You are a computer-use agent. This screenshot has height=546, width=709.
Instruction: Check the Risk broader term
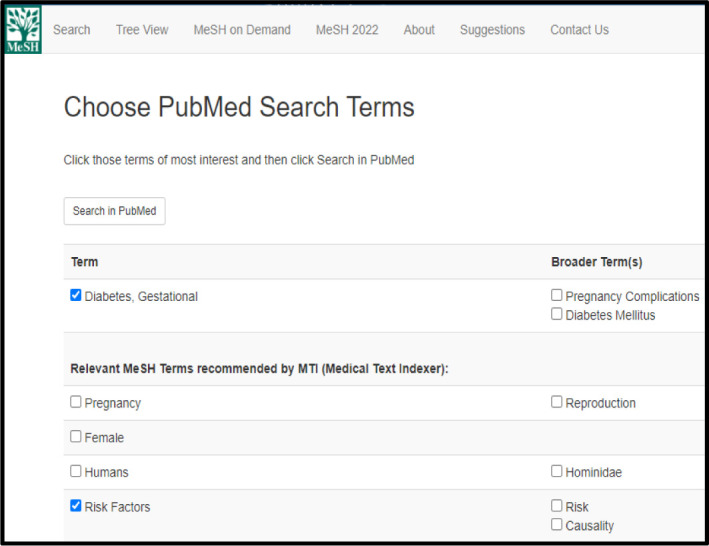(x=557, y=505)
